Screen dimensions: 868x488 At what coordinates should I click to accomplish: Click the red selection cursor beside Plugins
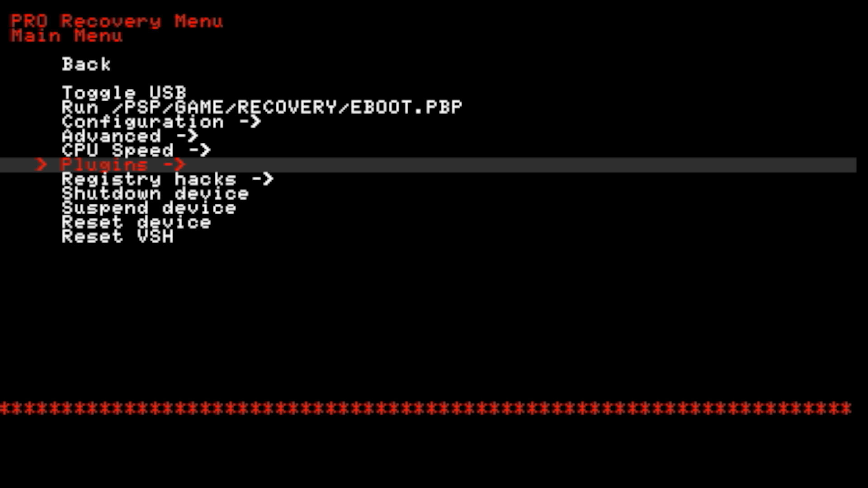(41, 165)
